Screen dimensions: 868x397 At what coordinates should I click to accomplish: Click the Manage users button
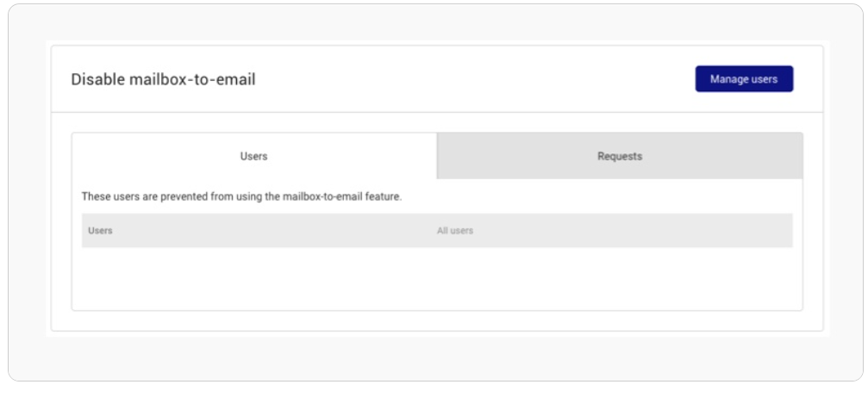pyautogui.click(x=744, y=79)
